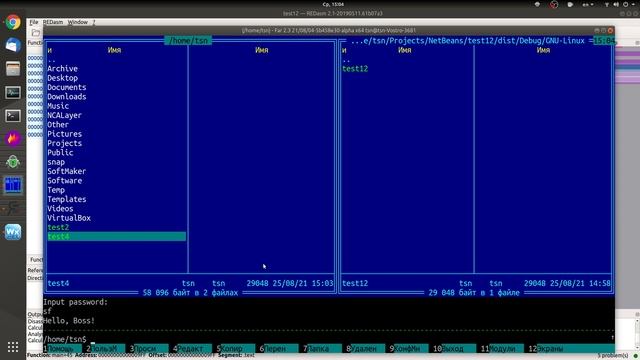
Task: Click 5 Копир copy key
Action: (x=235, y=349)
